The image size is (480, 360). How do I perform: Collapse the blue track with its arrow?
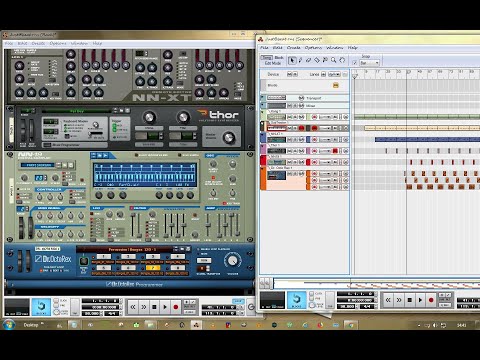[x=263, y=134]
